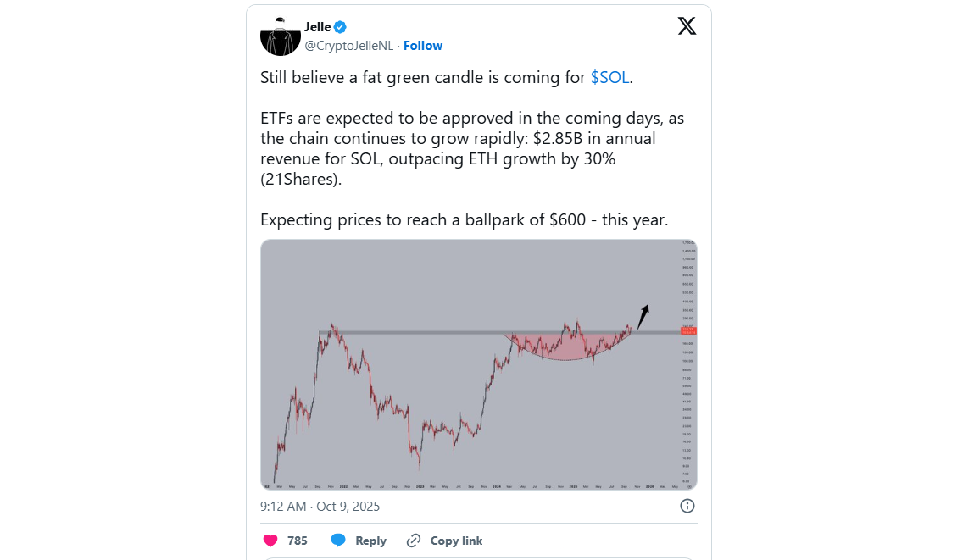Like the tweet with the heart icon
The height and width of the screenshot is (560, 974).
click(x=270, y=541)
